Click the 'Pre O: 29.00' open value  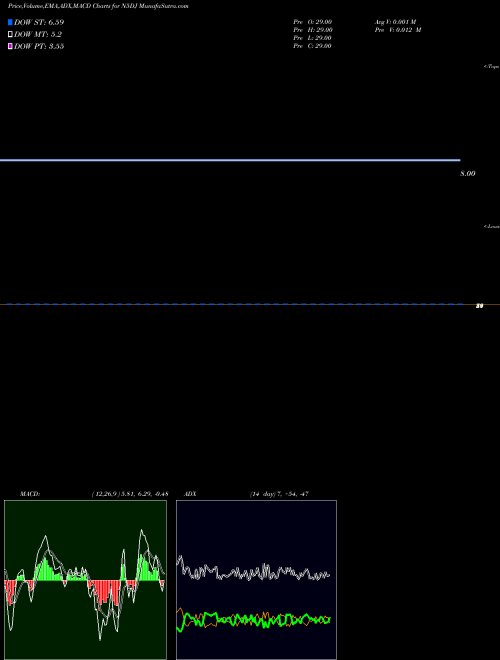pyautogui.click(x=313, y=22)
